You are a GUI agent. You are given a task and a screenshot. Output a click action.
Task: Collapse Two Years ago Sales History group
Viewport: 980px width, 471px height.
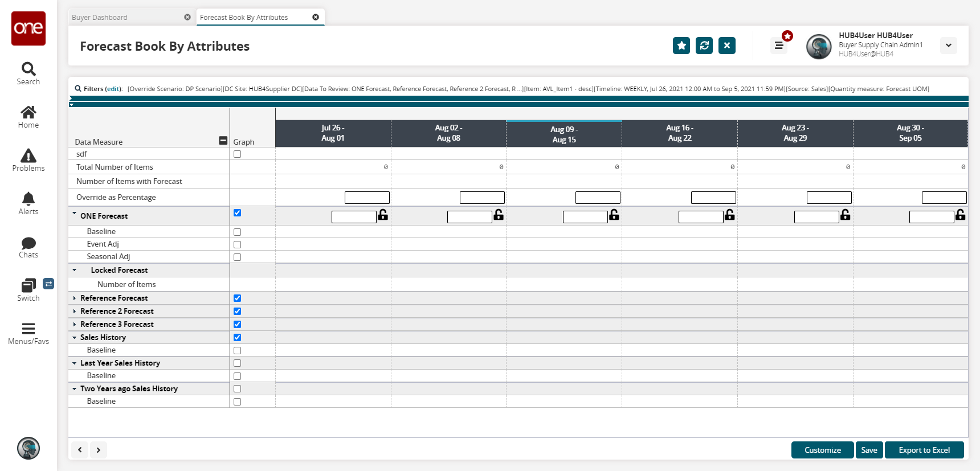click(74, 388)
